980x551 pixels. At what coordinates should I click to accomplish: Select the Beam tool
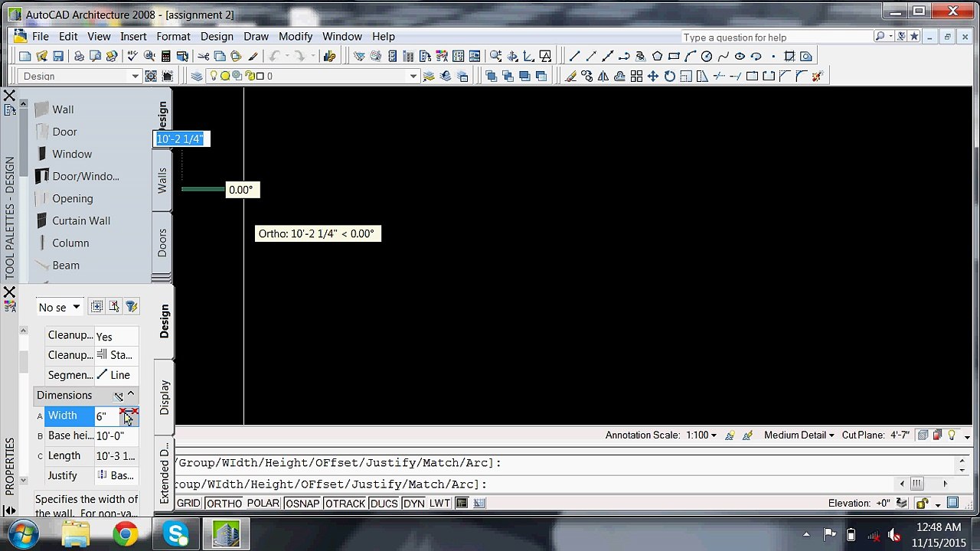[x=58, y=265]
